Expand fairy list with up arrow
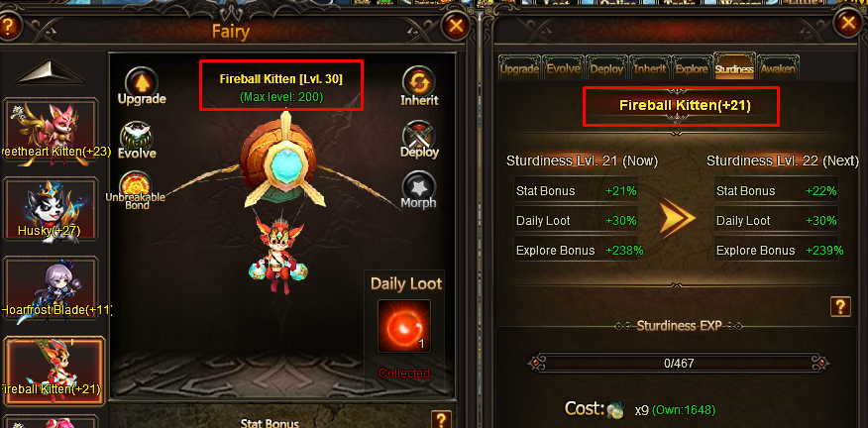The width and height of the screenshot is (868, 428). 50,72
